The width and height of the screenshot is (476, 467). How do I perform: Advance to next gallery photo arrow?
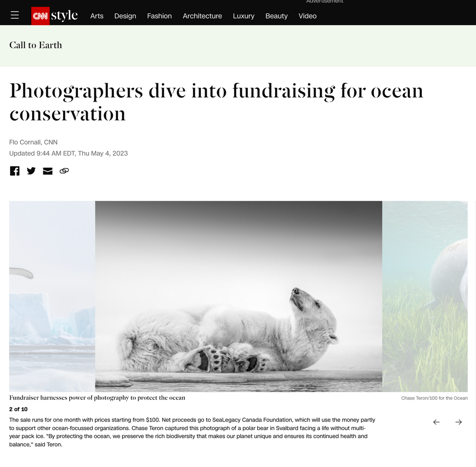(458, 422)
